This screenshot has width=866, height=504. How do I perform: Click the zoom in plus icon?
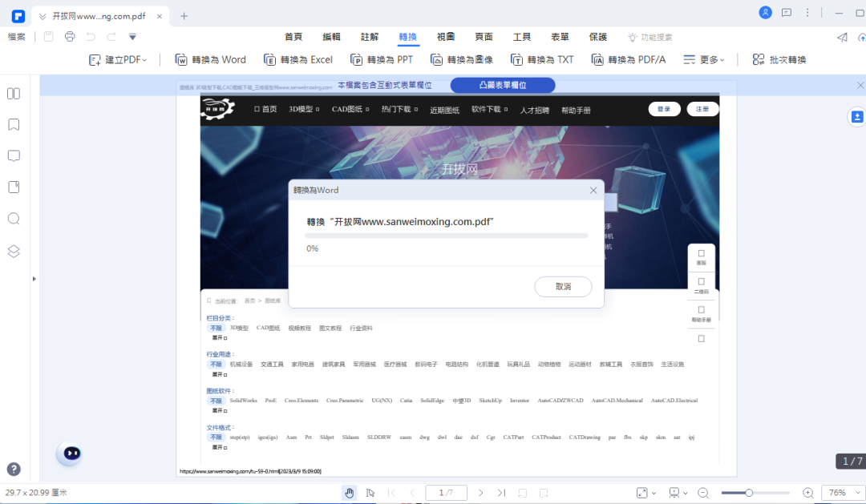tap(808, 493)
